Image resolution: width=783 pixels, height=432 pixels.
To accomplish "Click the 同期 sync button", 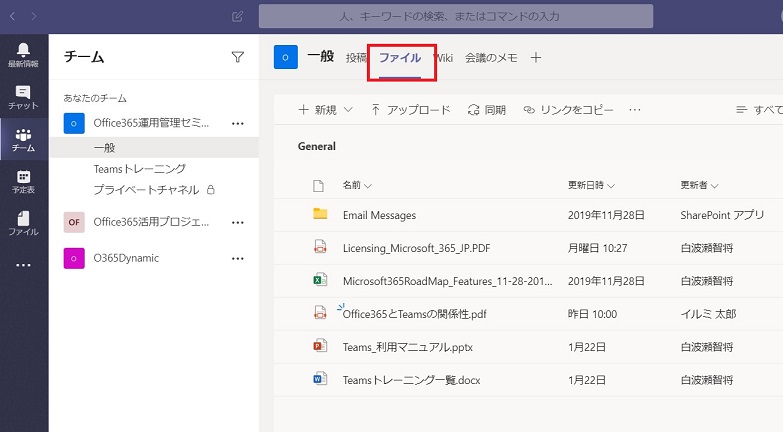I will pos(487,110).
